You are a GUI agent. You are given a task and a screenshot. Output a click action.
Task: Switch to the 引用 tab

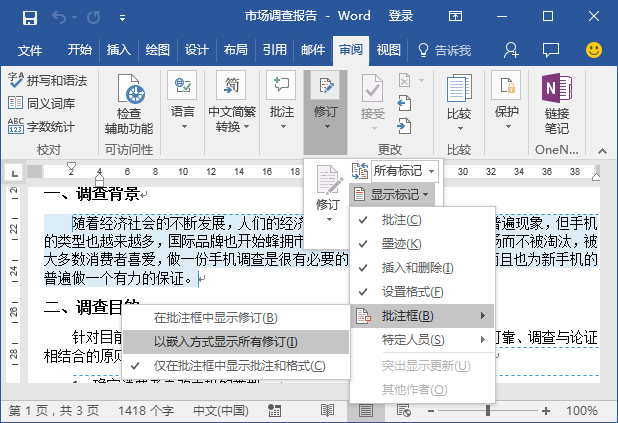(x=274, y=50)
